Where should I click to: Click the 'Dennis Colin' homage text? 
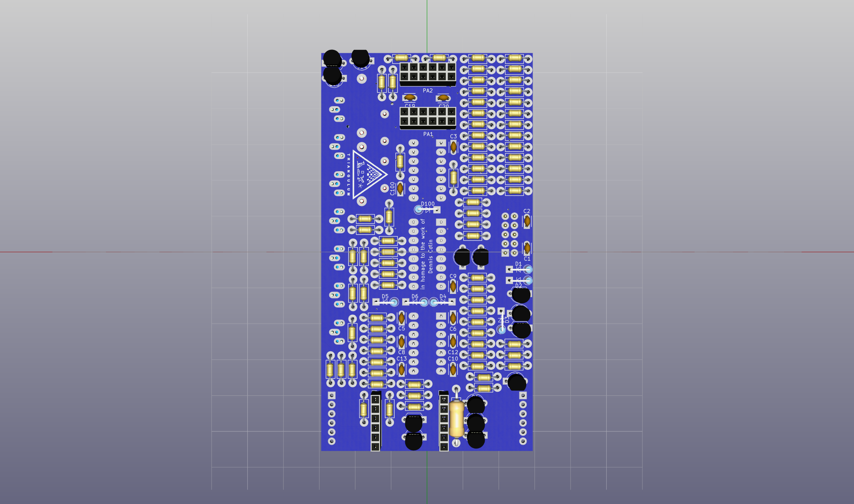(x=430, y=257)
